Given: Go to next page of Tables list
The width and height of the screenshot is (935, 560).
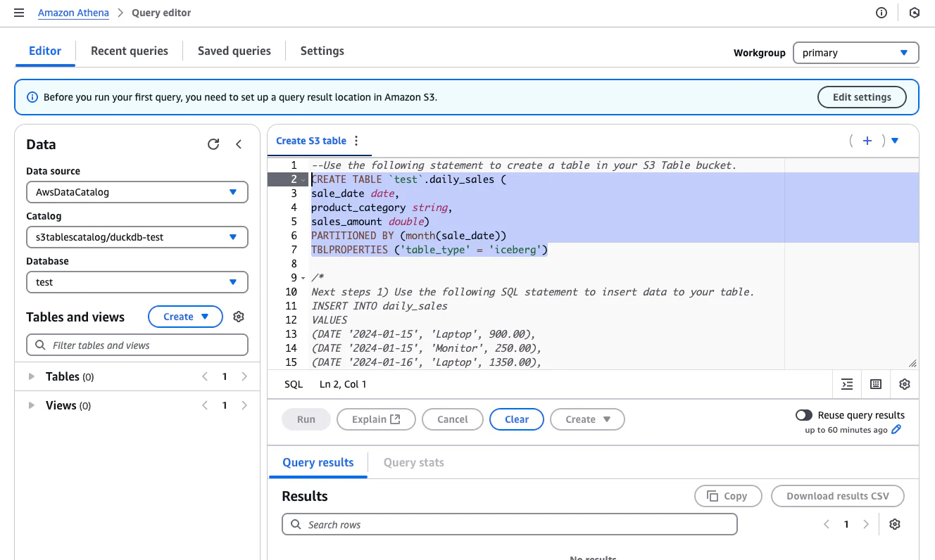Looking at the screenshot, I should point(244,376).
